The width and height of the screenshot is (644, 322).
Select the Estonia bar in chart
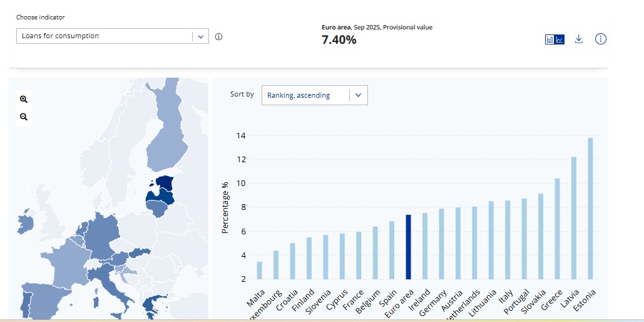pos(590,208)
